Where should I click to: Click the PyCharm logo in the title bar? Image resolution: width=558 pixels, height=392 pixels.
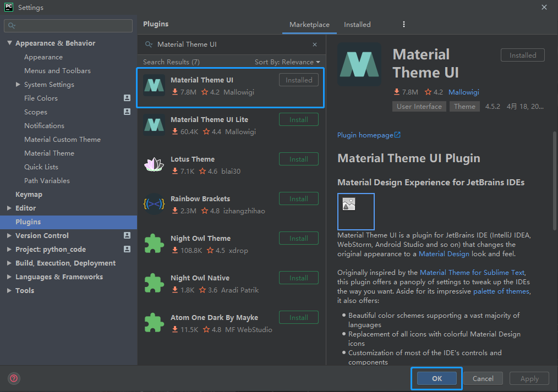point(9,7)
